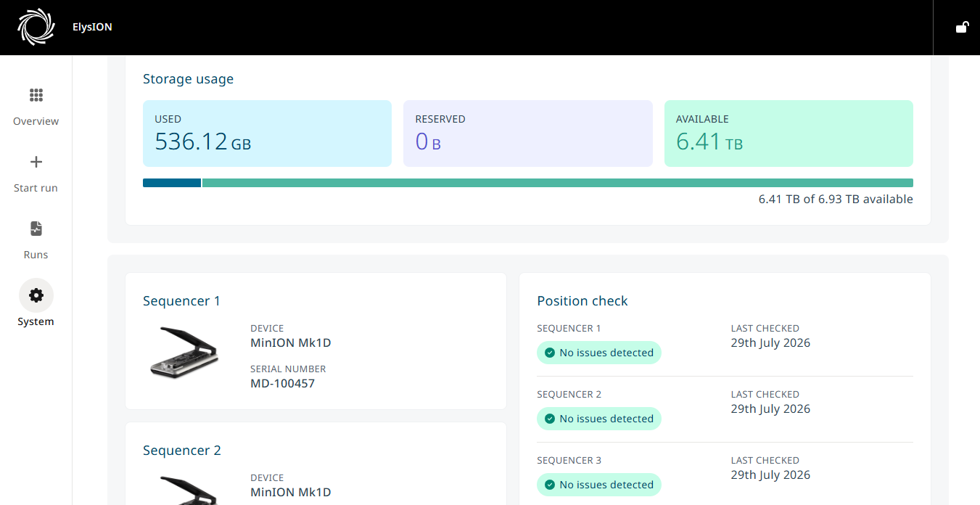The width and height of the screenshot is (980, 505).
Task: Click Sequencer 2 device name MinION Mk1D
Action: tap(291, 493)
